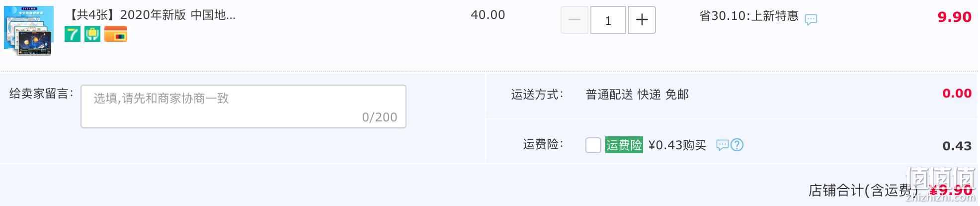Increase quantity with plus button
This screenshot has width=980, height=206.
point(642,20)
